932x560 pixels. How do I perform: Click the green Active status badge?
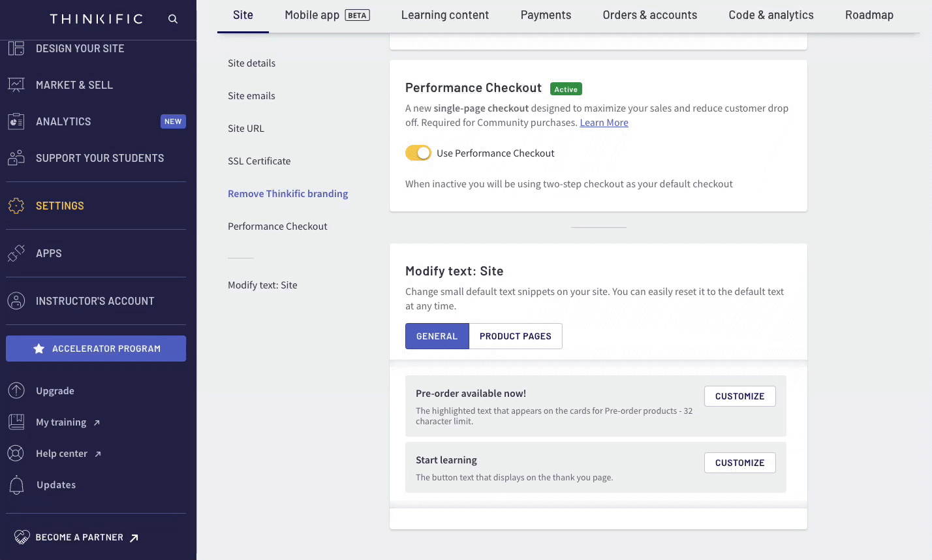[566, 89]
